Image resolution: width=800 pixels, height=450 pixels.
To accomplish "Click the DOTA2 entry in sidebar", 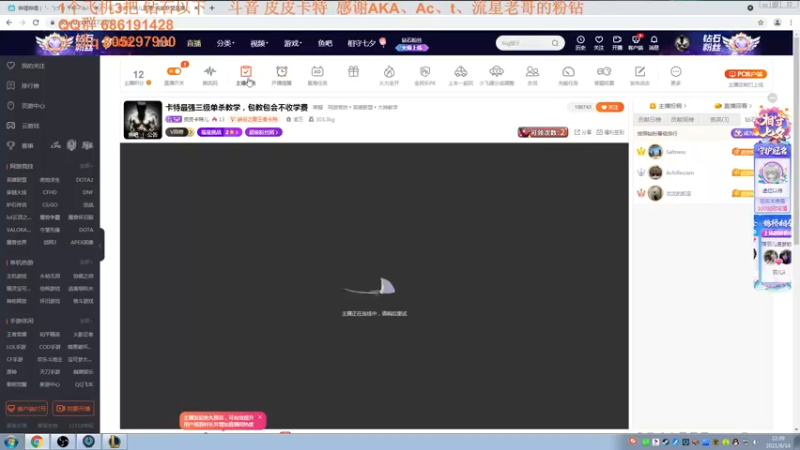I will tap(84, 180).
